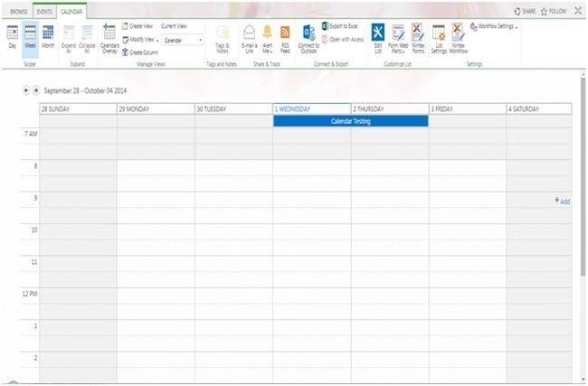Open Current View Calendar combo box
Screen dimensions: 588x386
click(183, 40)
